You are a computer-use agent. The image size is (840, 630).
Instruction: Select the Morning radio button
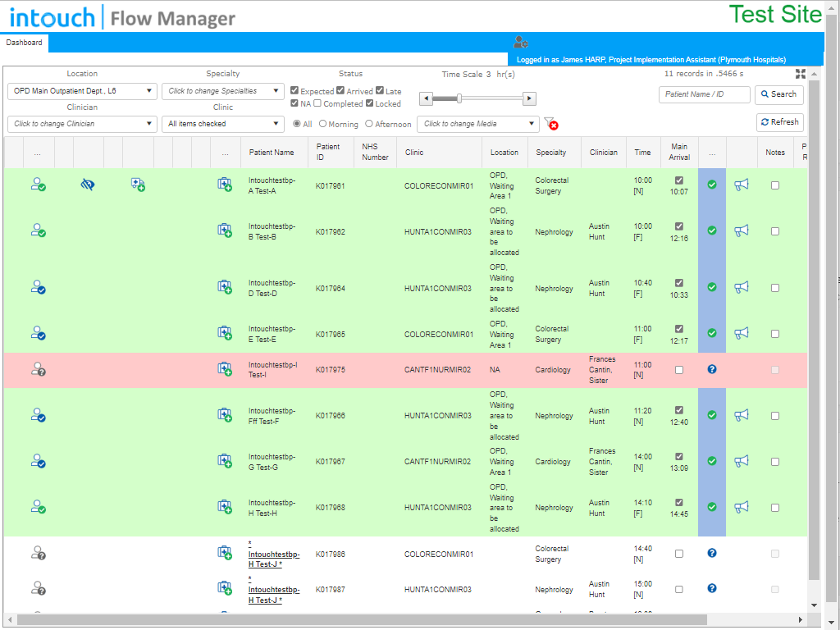322,124
